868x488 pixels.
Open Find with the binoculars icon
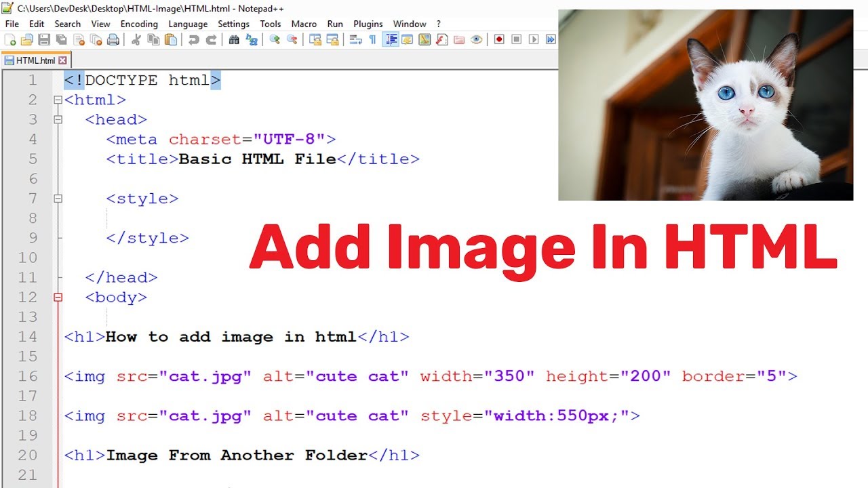(234, 40)
